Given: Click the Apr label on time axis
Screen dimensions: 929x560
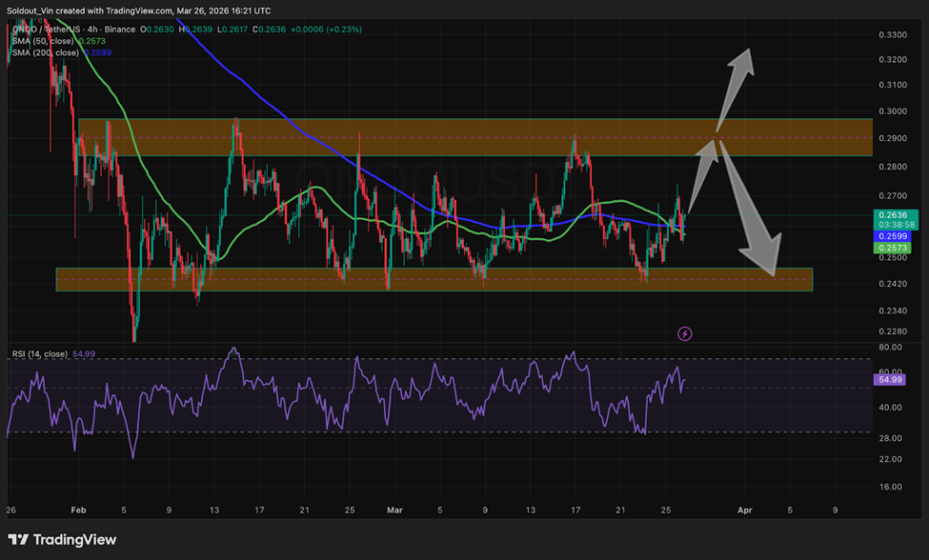Looking at the screenshot, I should 744,510.
